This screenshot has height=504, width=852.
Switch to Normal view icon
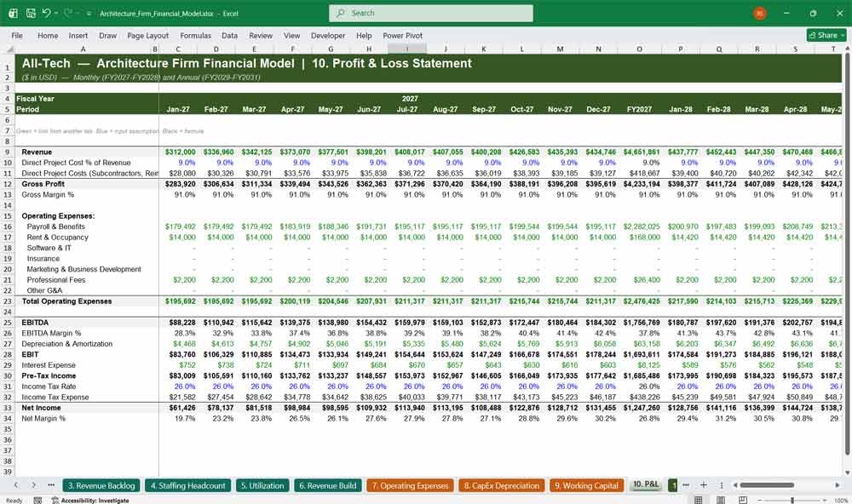point(699,500)
